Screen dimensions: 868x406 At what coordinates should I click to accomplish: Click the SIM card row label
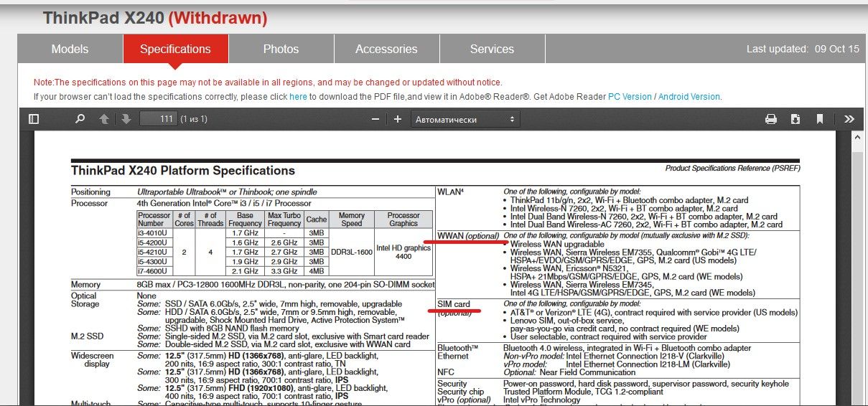[x=454, y=304]
